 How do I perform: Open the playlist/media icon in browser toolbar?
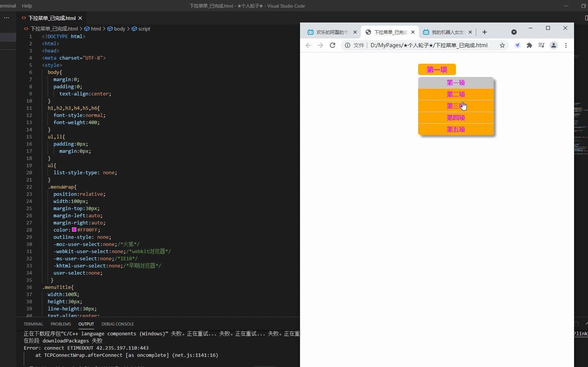pyautogui.click(x=541, y=45)
